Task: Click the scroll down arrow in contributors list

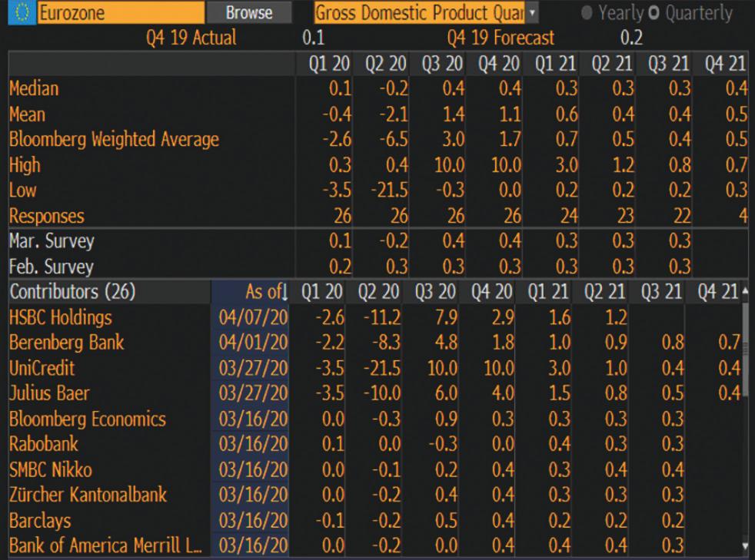Action: tap(744, 547)
